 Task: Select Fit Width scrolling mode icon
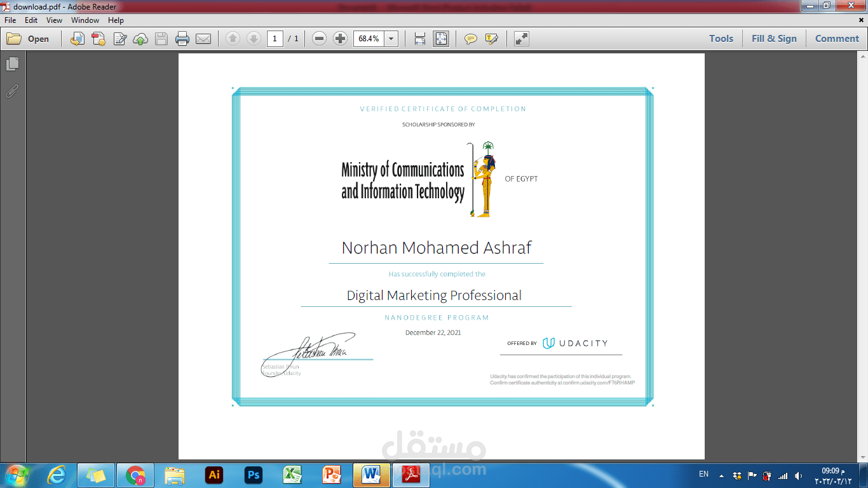[x=420, y=39]
